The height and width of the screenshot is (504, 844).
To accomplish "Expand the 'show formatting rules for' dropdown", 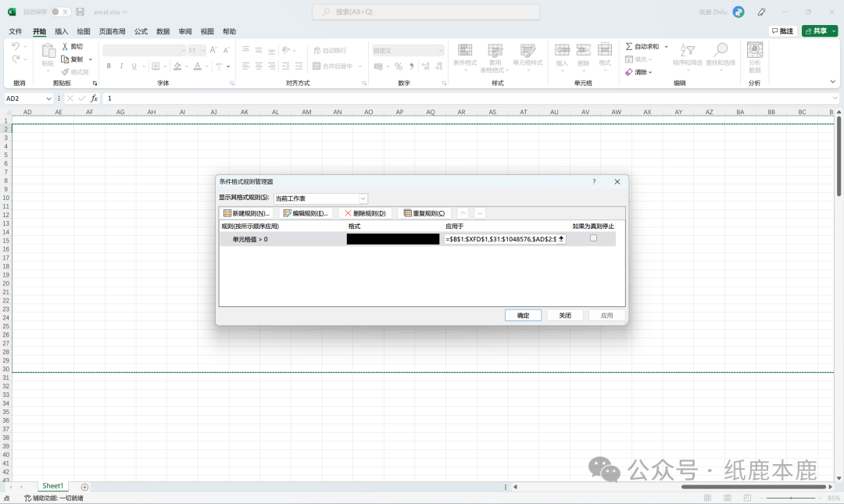I will 363,198.
